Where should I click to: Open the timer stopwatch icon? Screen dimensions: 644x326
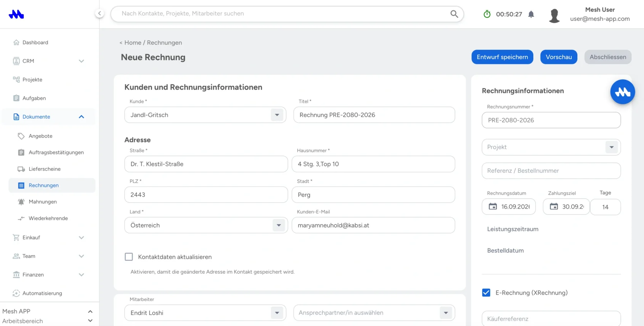pyautogui.click(x=487, y=14)
